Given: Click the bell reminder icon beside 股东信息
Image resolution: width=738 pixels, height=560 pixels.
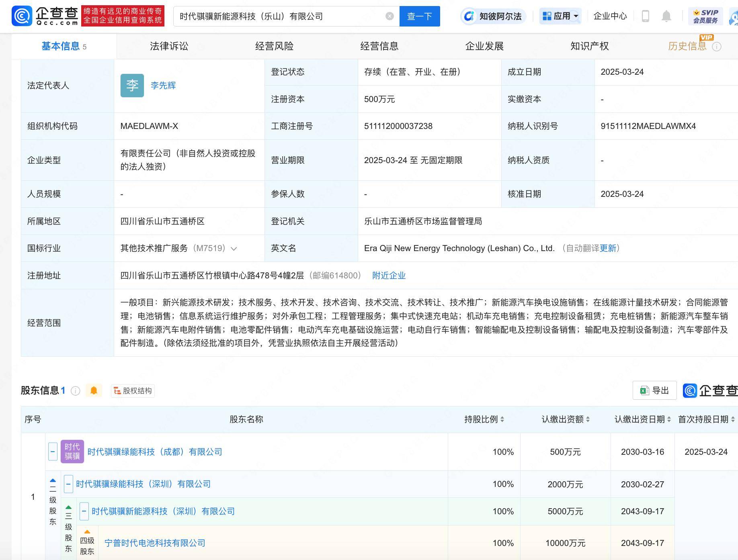Looking at the screenshot, I should tap(94, 390).
